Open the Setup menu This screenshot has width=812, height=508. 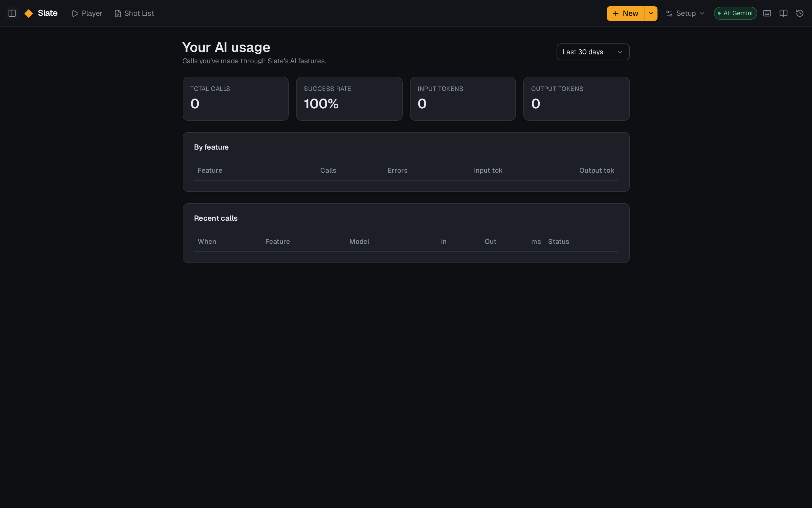point(685,14)
